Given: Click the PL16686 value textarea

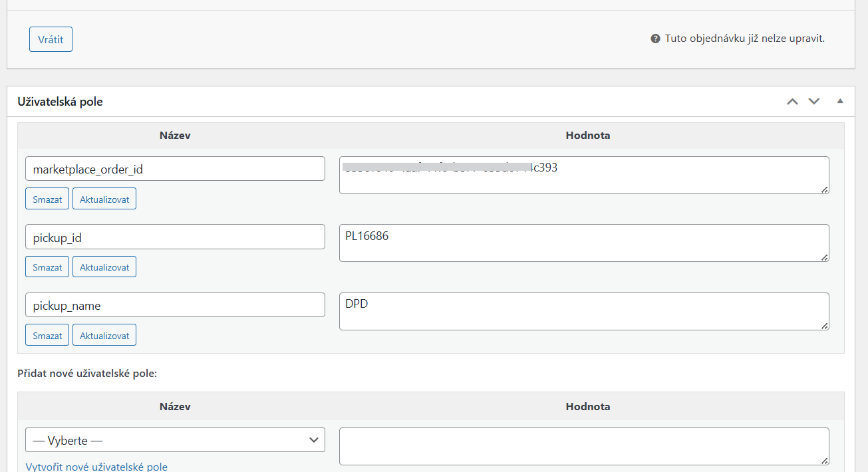Looking at the screenshot, I should pos(583,243).
